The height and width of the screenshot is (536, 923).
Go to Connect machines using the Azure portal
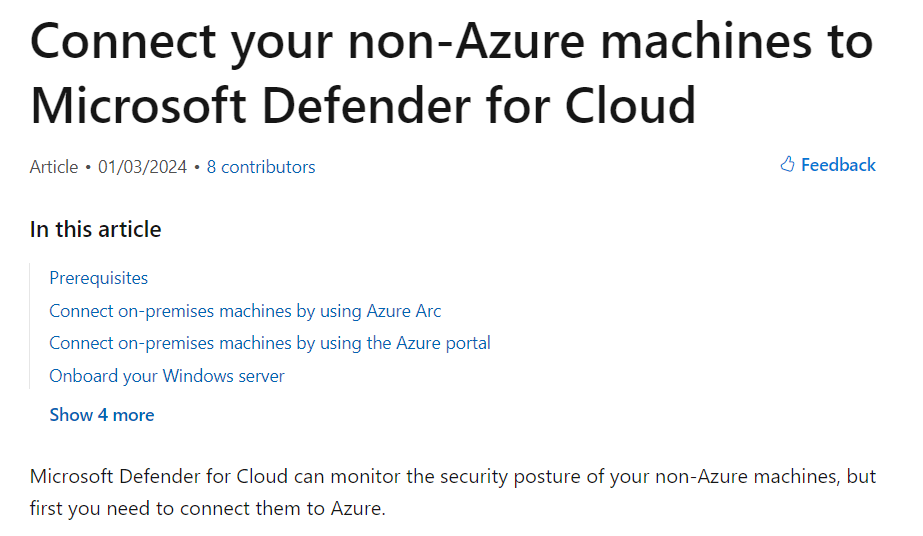[270, 343]
